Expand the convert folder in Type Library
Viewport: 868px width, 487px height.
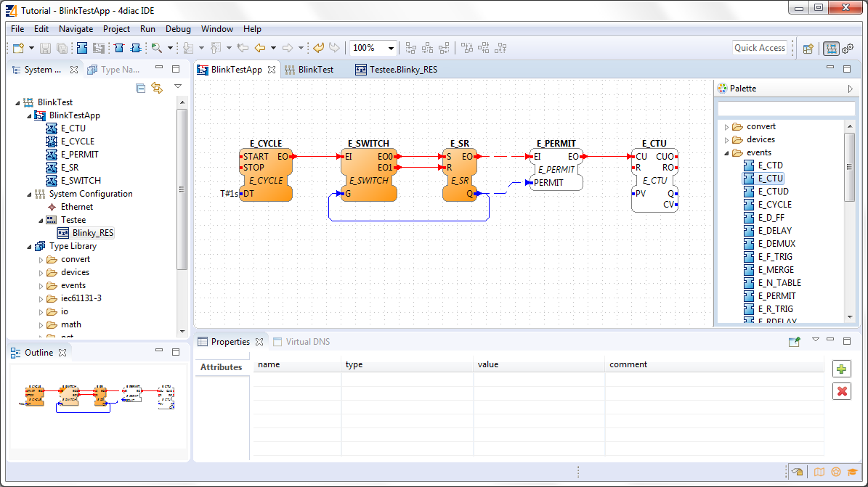(x=41, y=259)
